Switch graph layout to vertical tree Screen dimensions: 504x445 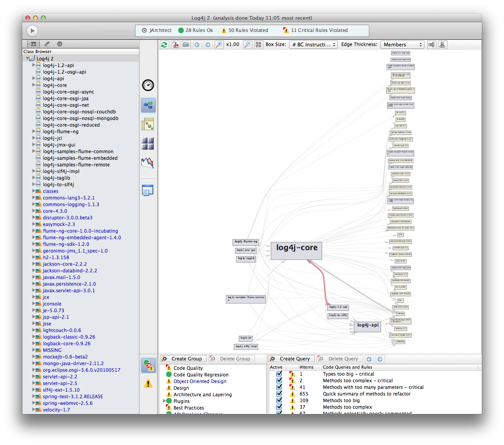pyautogui.click(x=442, y=45)
